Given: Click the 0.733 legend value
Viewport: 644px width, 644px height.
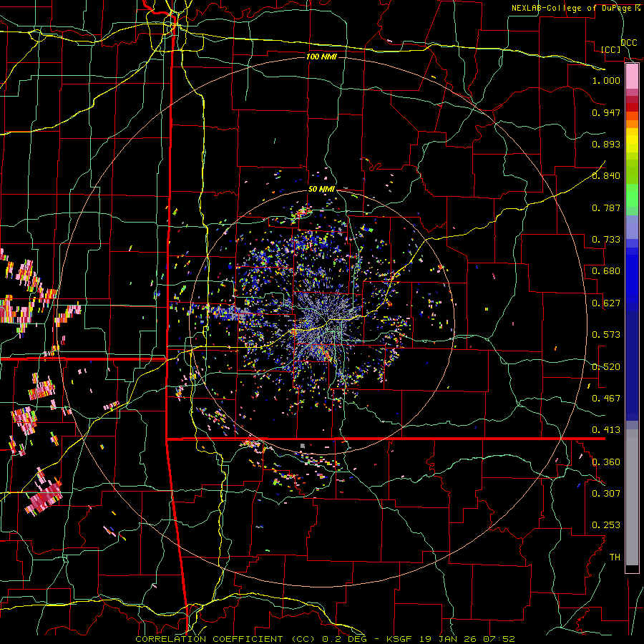Looking at the screenshot, I should click(x=606, y=240).
